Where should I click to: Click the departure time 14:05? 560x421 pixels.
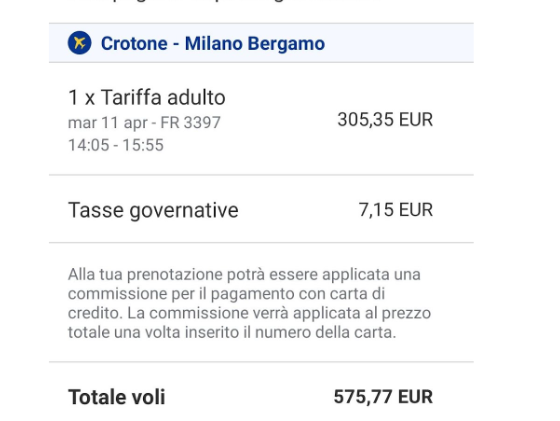click(x=89, y=145)
